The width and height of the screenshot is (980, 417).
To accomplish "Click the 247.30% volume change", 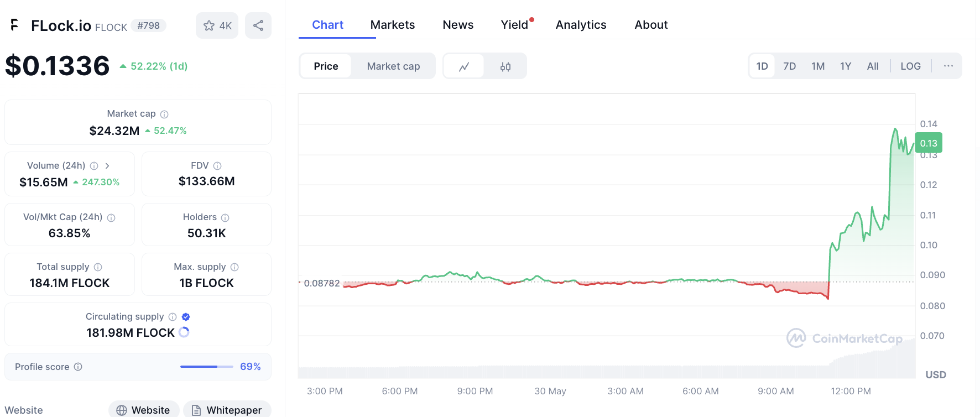I will coord(96,182).
